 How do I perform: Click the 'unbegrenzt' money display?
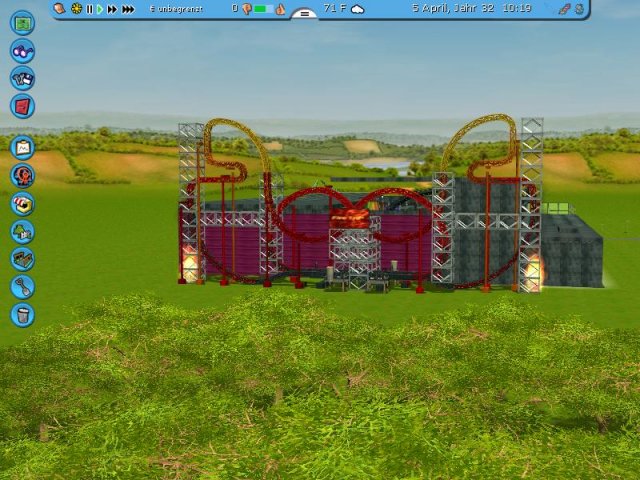click(x=176, y=9)
